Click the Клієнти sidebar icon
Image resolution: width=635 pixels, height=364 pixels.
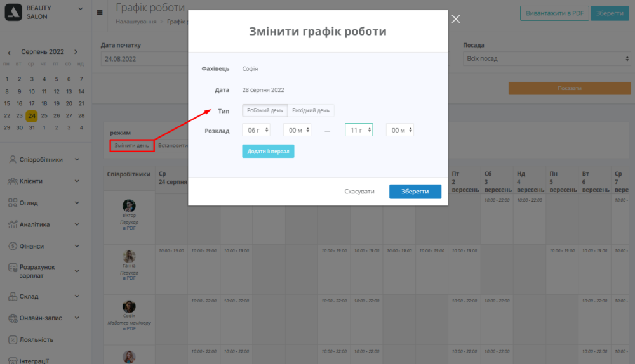[13, 181]
